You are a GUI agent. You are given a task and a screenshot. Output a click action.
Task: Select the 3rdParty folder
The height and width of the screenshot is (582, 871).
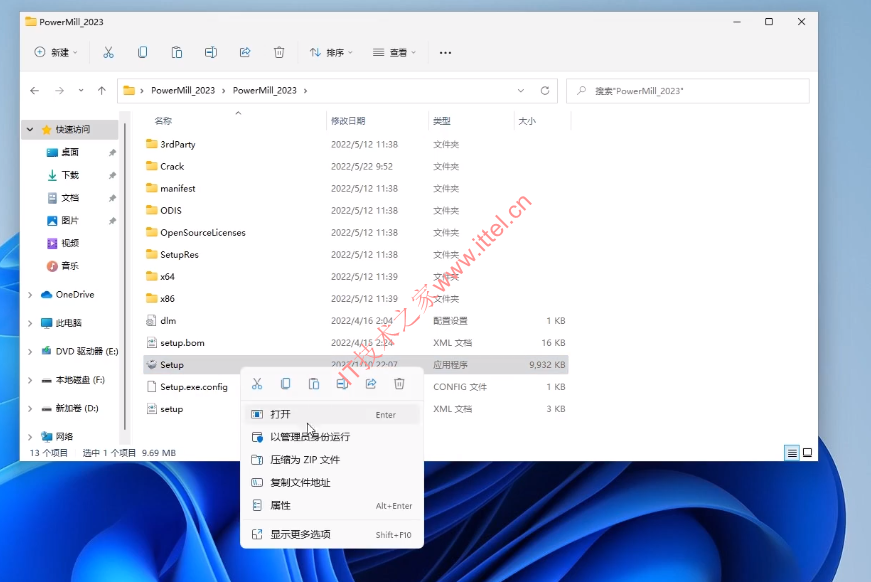pyautogui.click(x=356, y=144)
